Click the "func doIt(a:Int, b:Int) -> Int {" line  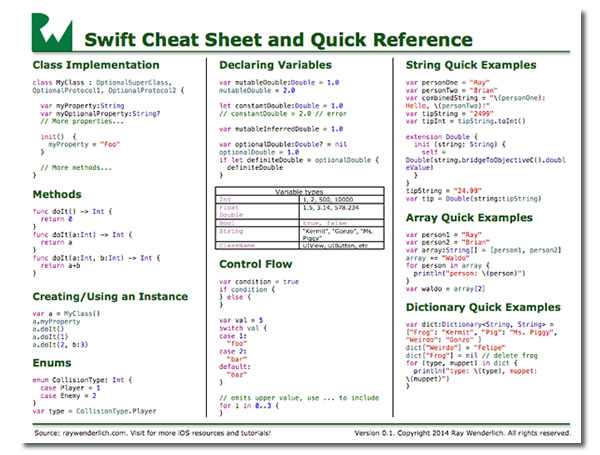click(x=96, y=258)
